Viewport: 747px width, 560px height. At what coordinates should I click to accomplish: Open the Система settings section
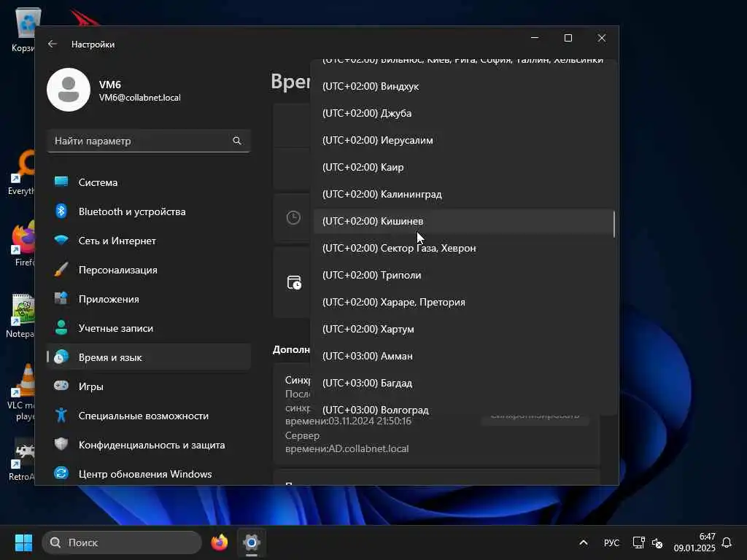pyautogui.click(x=149, y=182)
